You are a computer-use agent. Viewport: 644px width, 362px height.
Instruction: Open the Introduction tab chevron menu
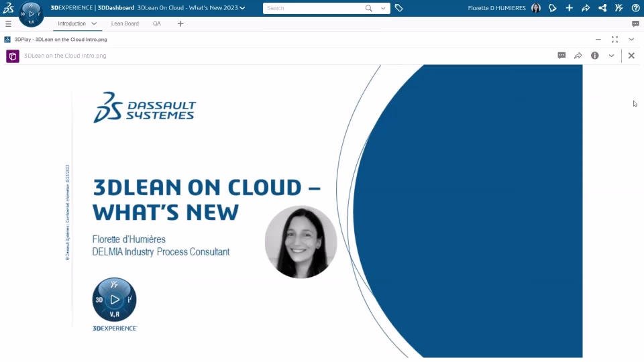point(94,23)
